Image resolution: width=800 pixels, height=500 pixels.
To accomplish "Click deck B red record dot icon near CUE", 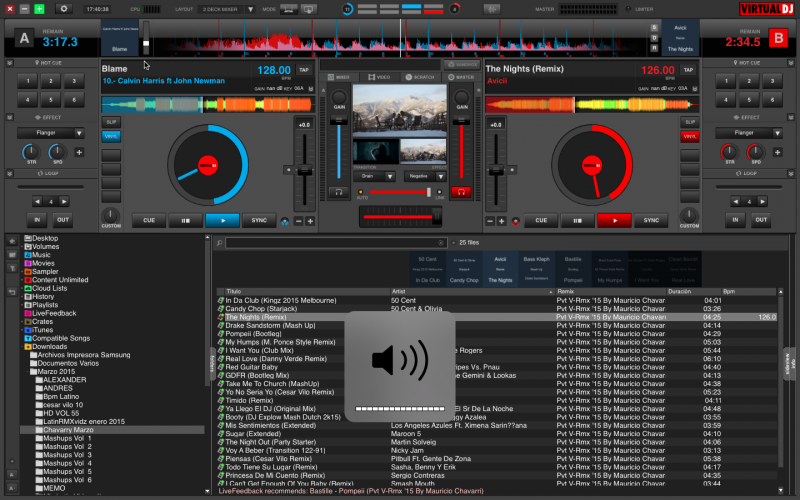I will pyautogui.click(x=515, y=221).
